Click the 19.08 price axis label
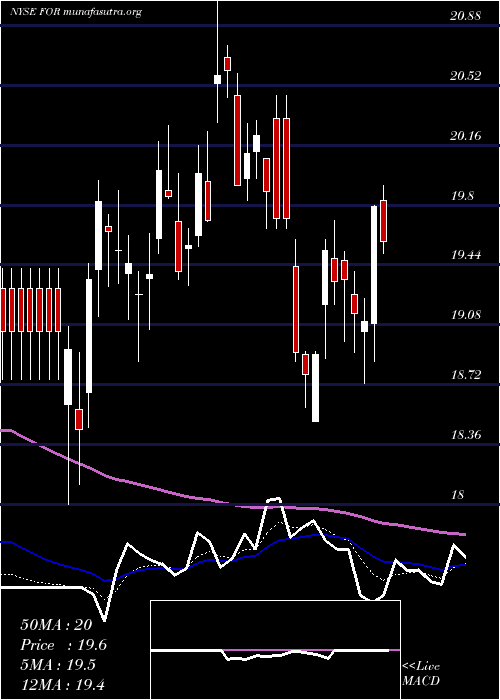Viewport: 500px width, 700px height. (465, 315)
